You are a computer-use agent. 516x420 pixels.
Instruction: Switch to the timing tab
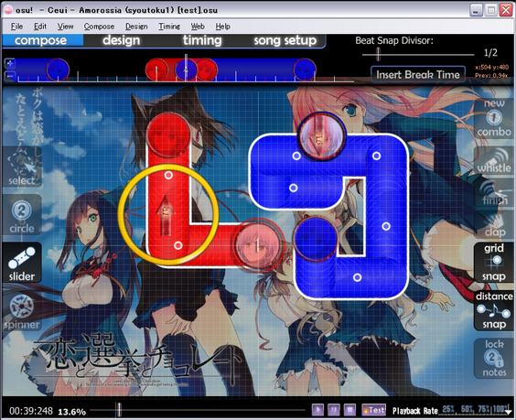pos(202,40)
